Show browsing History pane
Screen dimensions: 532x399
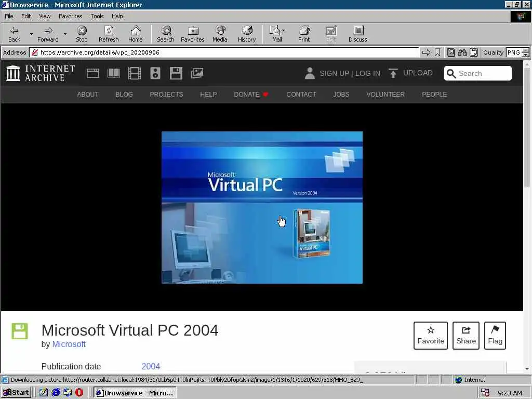click(247, 34)
